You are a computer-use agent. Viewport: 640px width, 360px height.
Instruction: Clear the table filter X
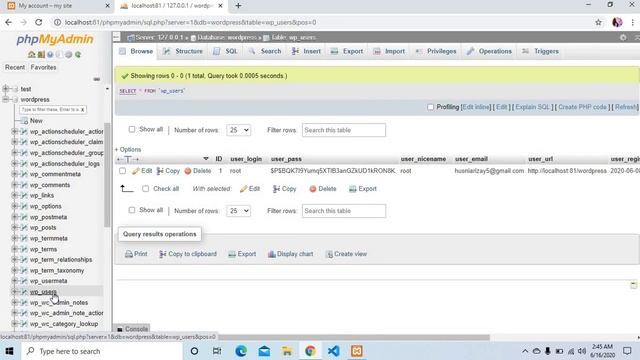tap(82, 110)
